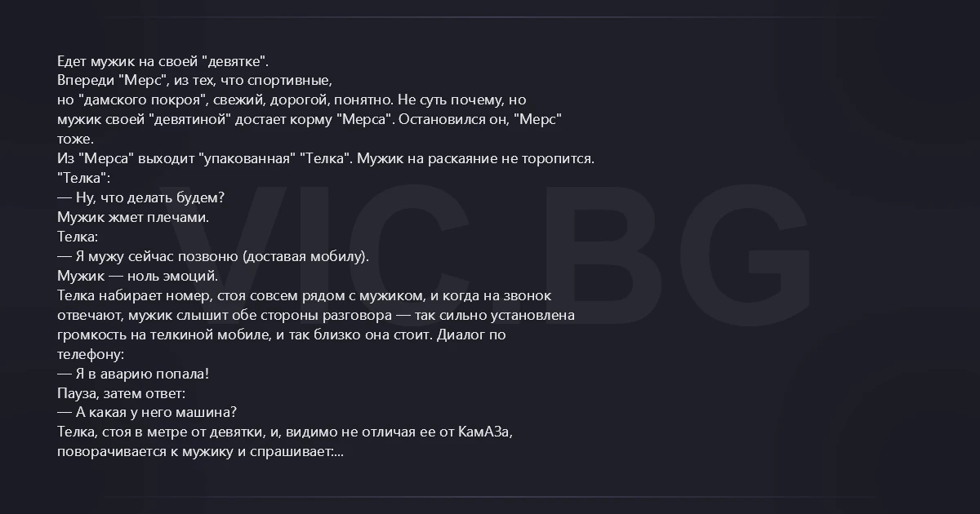Click the line 'Мужик — ноль эмоций.'
The height and width of the screenshot is (514, 980).
(x=137, y=277)
